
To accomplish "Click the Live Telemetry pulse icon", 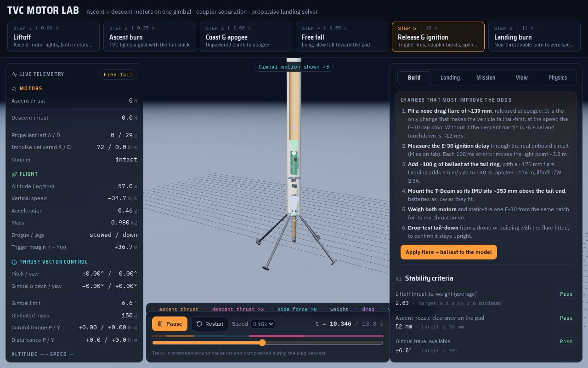I will click(x=14, y=74).
